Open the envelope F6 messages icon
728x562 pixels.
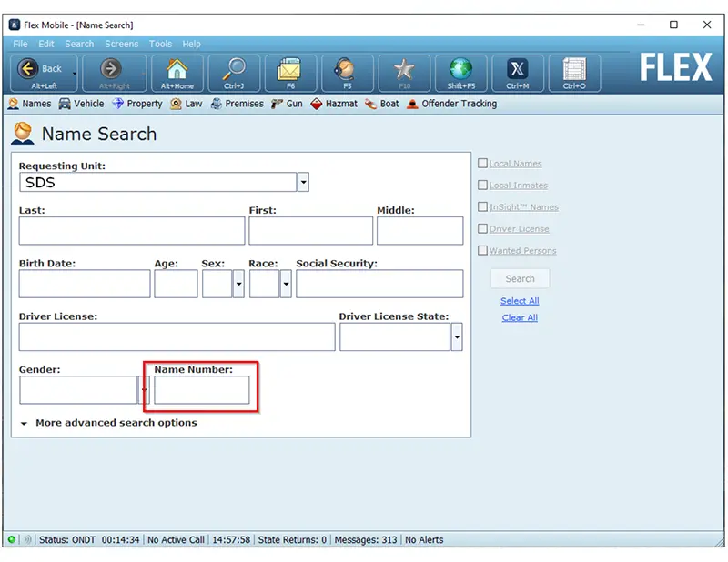pos(290,72)
